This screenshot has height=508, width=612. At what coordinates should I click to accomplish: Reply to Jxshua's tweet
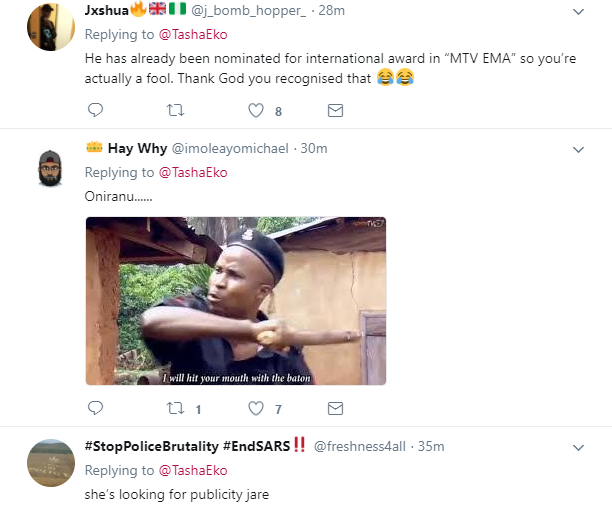(96, 110)
